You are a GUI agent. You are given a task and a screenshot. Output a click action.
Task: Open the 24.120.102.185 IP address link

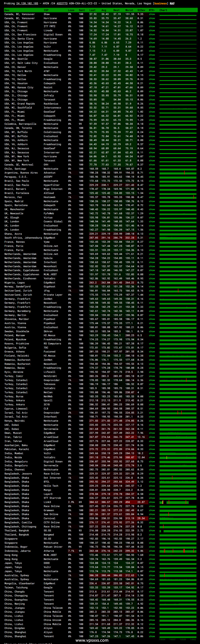27,4
